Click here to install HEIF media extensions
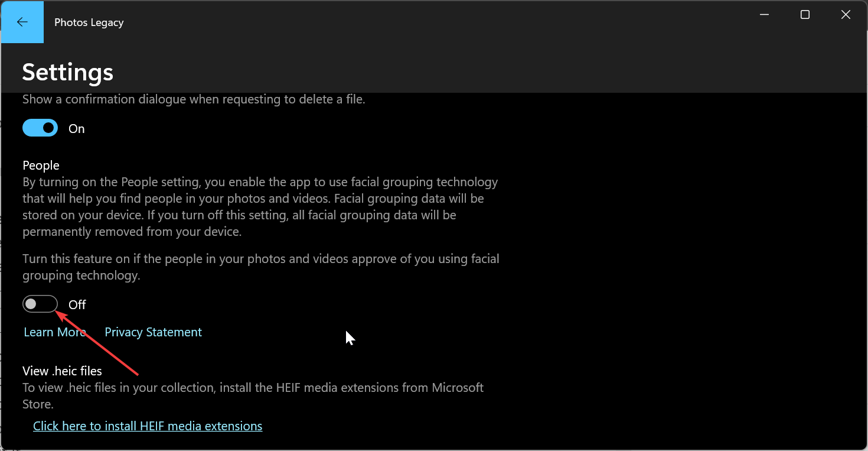Screen dimensions: 868x451 coord(148,426)
